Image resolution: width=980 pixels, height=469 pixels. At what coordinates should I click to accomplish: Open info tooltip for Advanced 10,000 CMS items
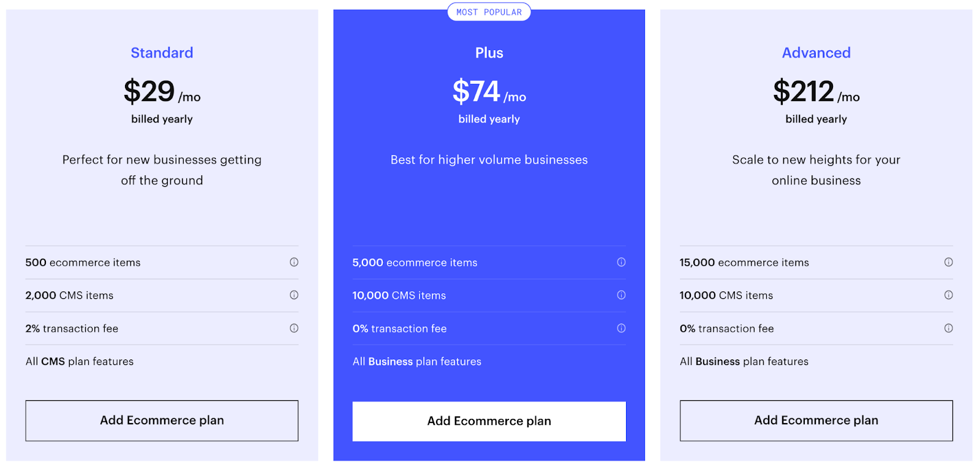click(x=948, y=295)
